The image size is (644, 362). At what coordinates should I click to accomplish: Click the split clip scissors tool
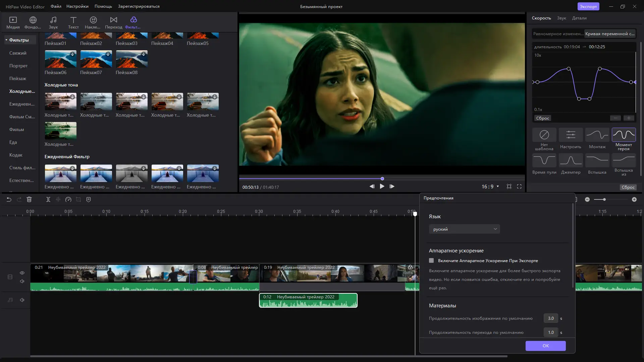tap(48, 199)
